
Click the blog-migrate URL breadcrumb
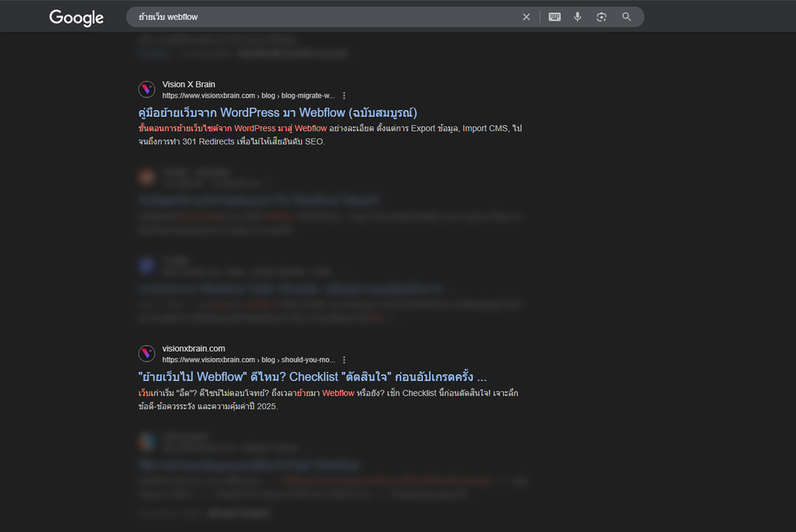coord(248,96)
